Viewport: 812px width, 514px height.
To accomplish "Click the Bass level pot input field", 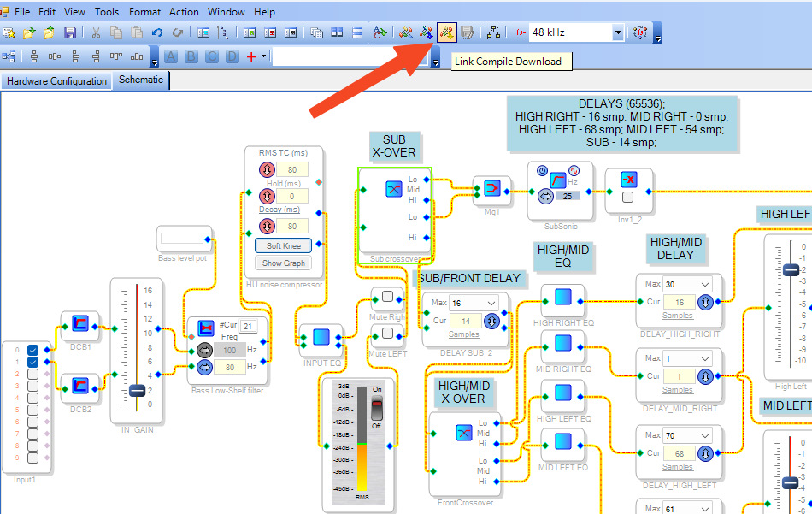I will coord(182,239).
